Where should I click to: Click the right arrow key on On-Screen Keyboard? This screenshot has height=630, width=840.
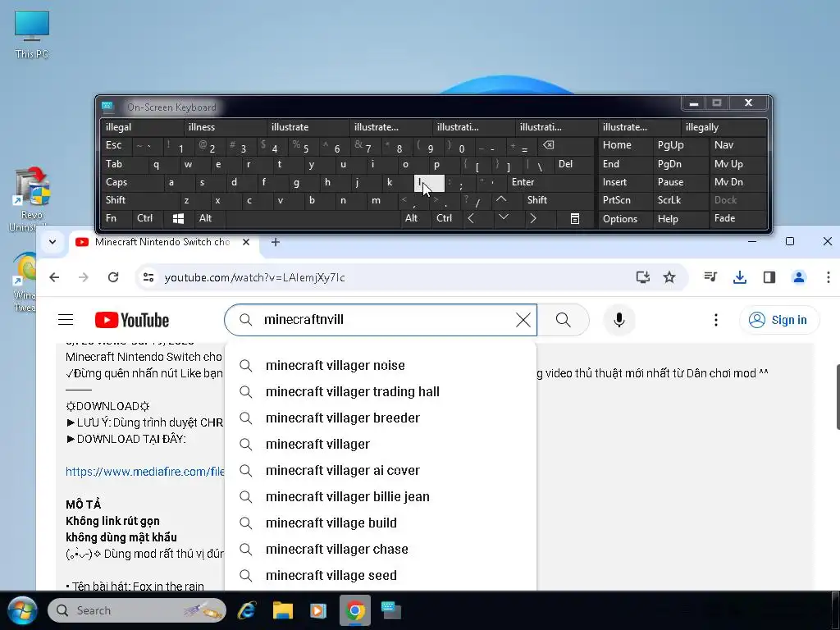click(x=532, y=218)
